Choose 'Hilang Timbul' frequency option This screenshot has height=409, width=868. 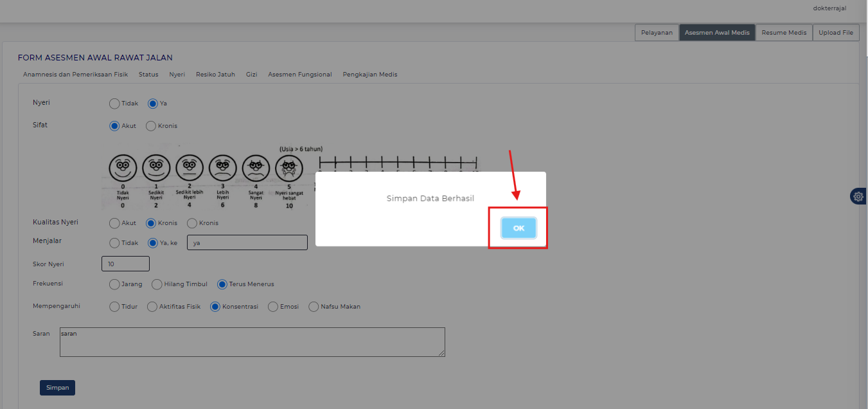[157, 284]
